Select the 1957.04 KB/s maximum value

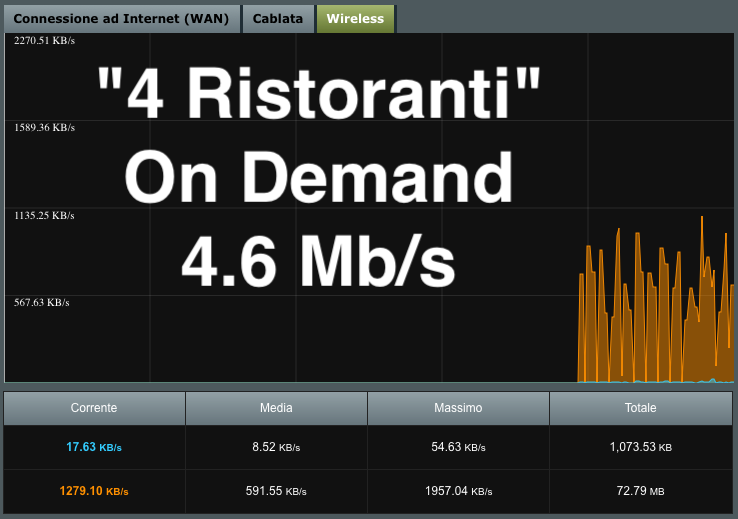tap(458, 491)
